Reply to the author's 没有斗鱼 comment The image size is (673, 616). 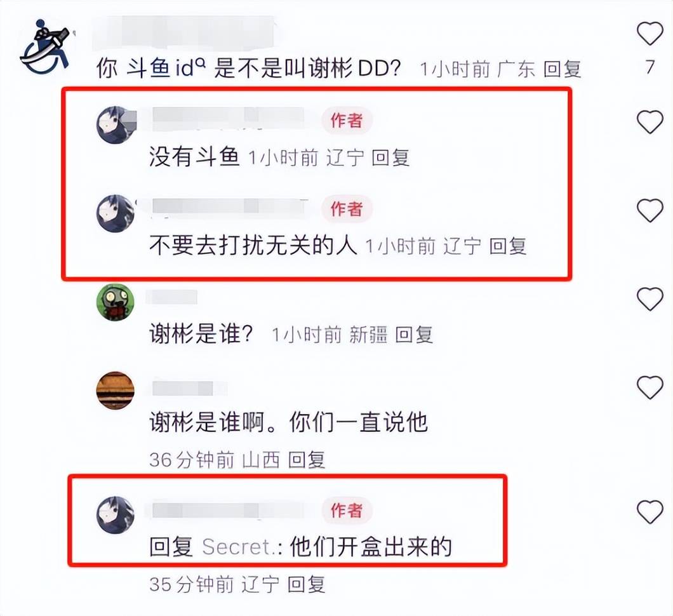[x=390, y=157]
